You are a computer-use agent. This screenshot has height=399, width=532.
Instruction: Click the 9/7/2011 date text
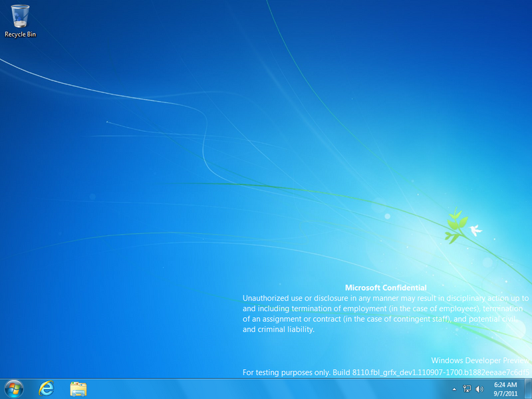click(505, 394)
